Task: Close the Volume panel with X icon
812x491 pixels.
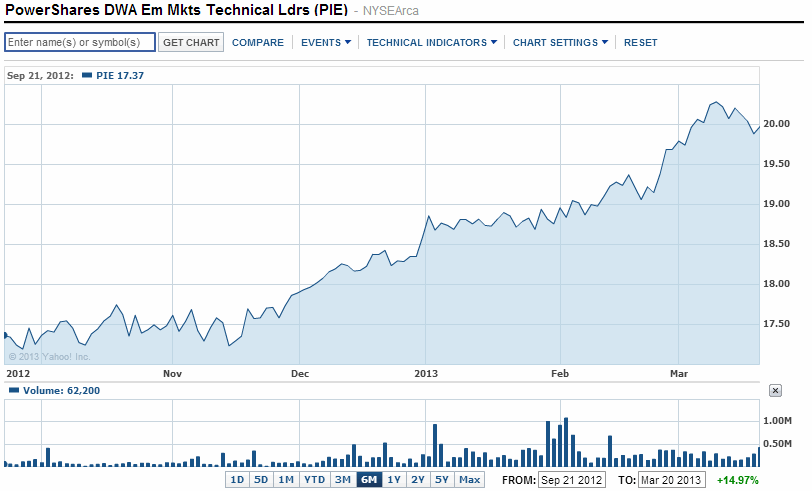Action: point(775,391)
